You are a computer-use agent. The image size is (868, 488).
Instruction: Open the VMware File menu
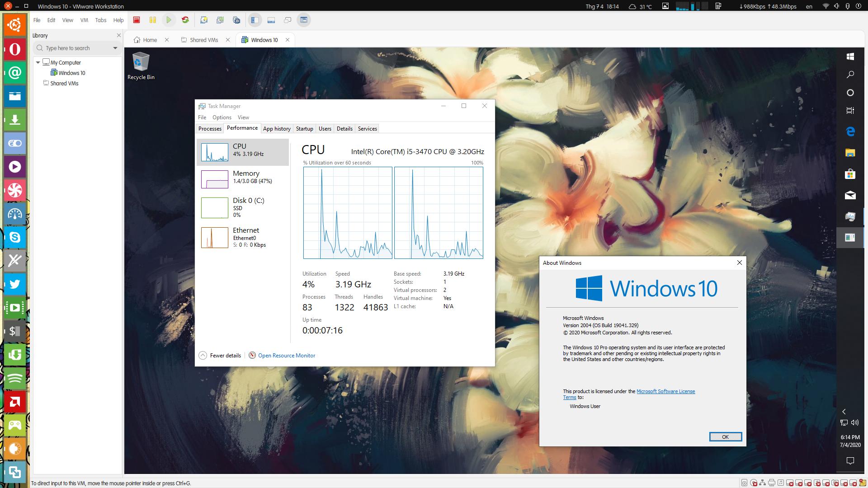pos(37,20)
